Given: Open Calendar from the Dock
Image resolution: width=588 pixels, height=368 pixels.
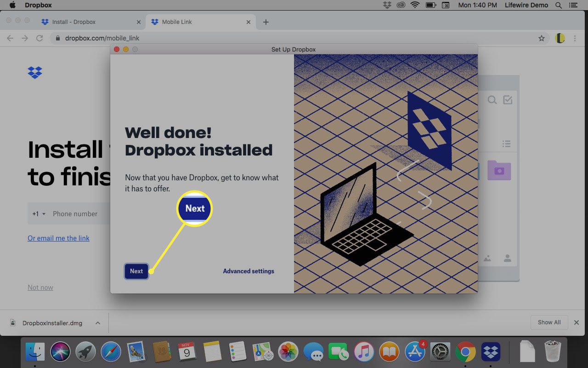Looking at the screenshot, I should click(x=187, y=352).
